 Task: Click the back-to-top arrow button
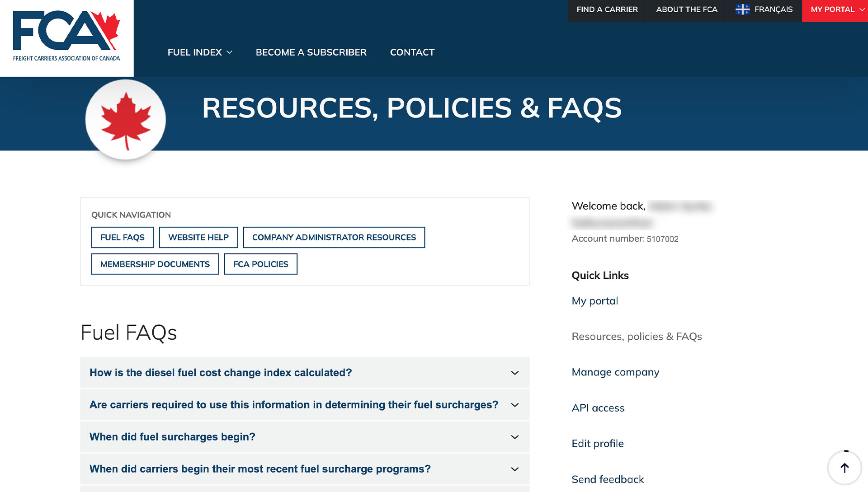coord(844,468)
